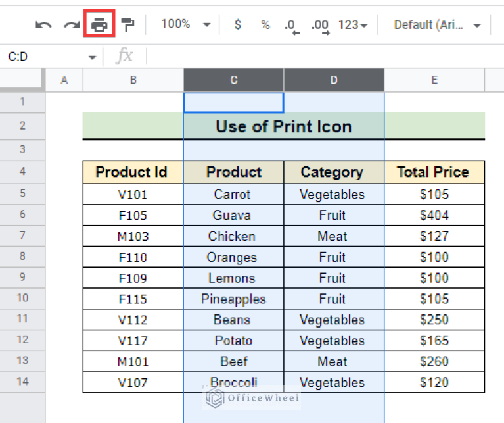Increase decimal places icon
The width and height of the screenshot is (504, 423).
[320, 26]
